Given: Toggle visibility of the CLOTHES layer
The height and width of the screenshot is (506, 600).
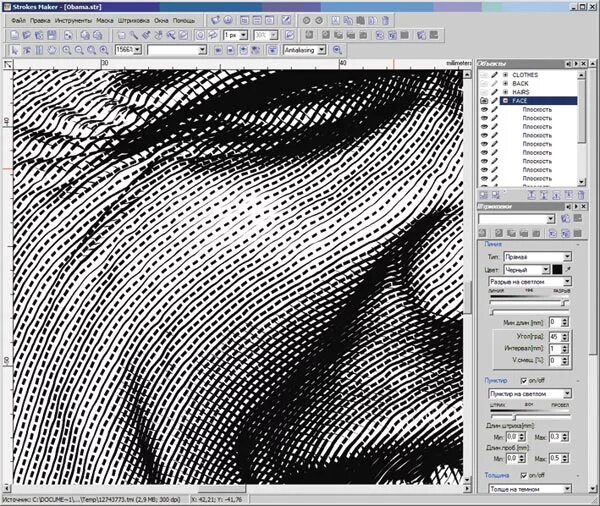Looking at the screenshot, I should [x=484, y=75].
